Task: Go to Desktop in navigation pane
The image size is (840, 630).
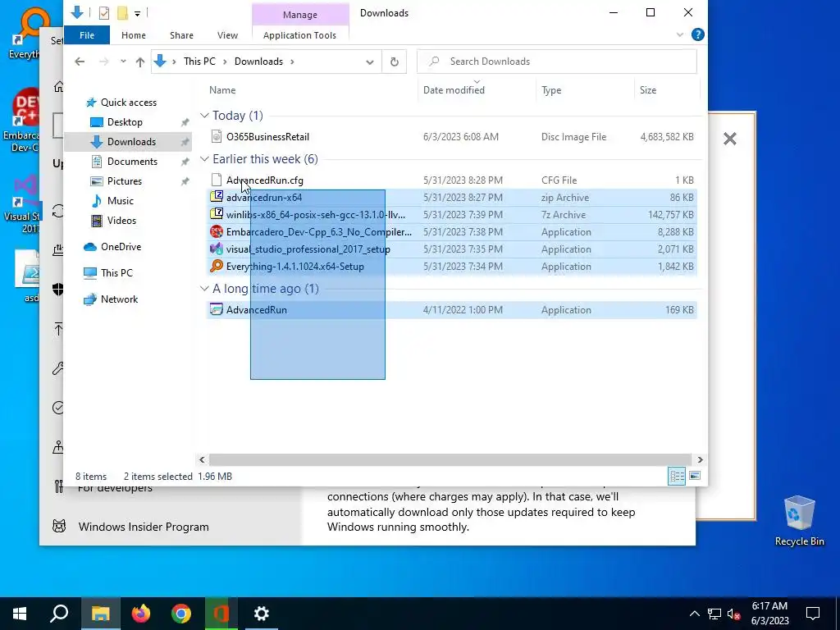Action: click(125, 122)
